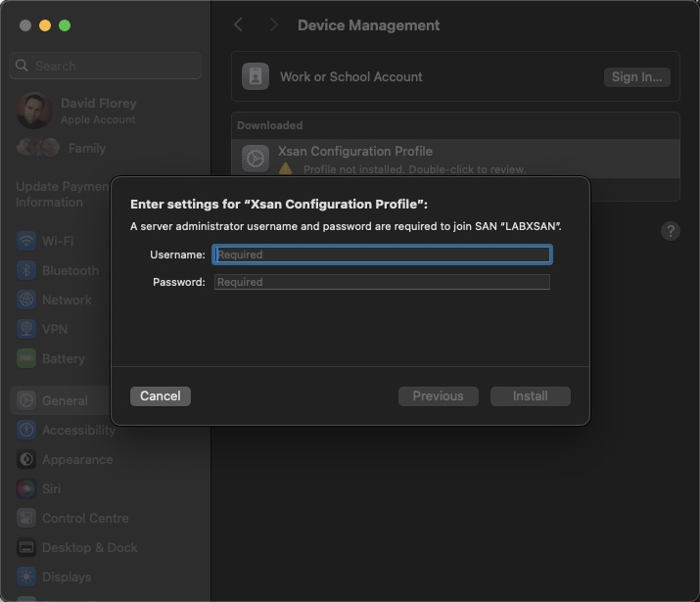This screenshot has height=602, width=700.
Task: Open Bluetooth icon in sidebar
Action: click(x=26, y=270)
